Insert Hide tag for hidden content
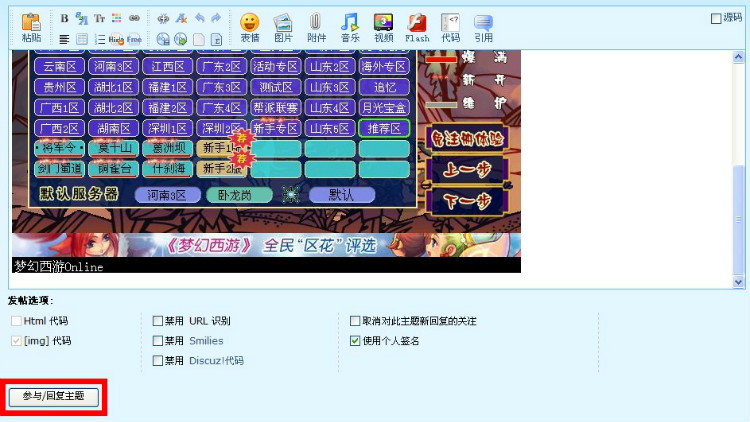 pyautogui.click(x=116, y=39)
